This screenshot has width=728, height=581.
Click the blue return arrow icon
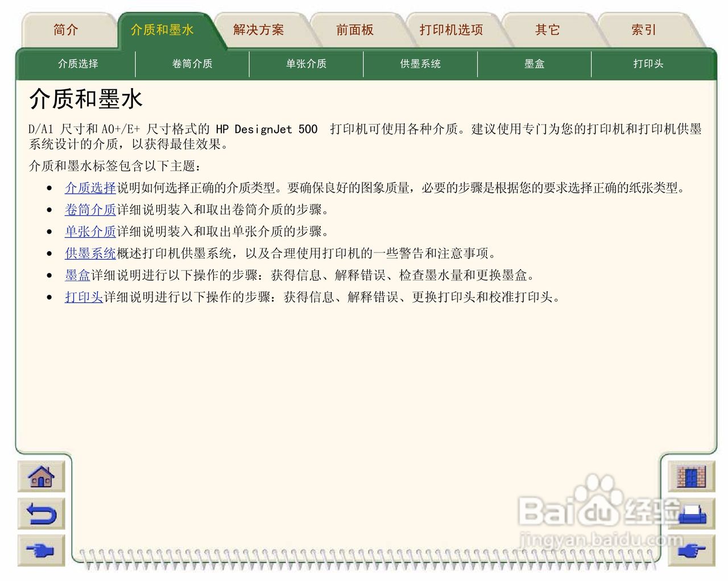(41, 514)
